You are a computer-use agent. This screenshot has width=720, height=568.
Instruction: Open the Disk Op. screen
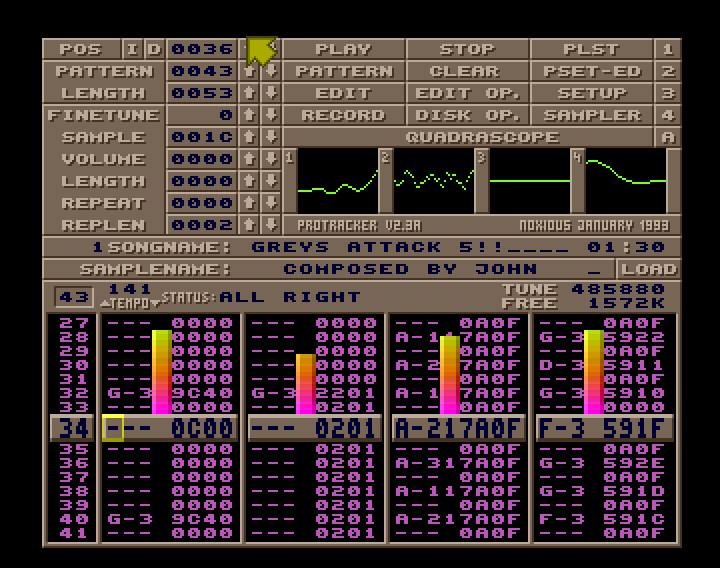(467, 115)
